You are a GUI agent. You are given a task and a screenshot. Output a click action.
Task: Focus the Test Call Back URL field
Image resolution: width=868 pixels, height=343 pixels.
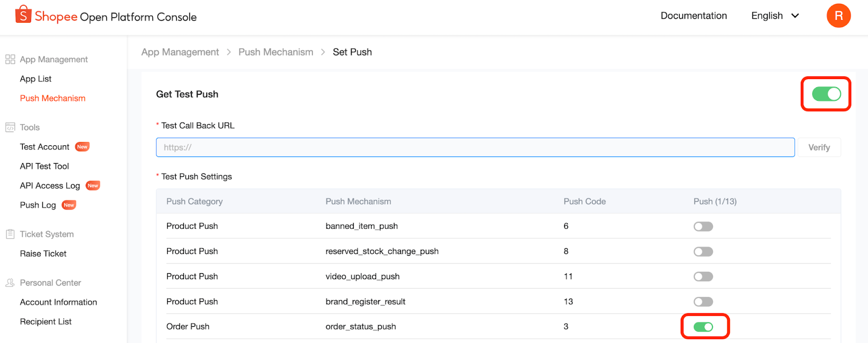tap(475, 147)
